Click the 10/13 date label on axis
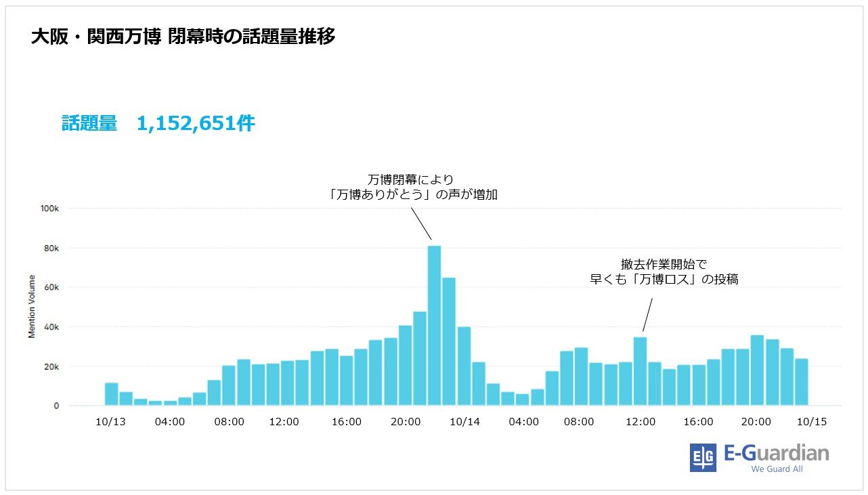The height and width of the screenshot is (495, 868). [x=110, y=422]
